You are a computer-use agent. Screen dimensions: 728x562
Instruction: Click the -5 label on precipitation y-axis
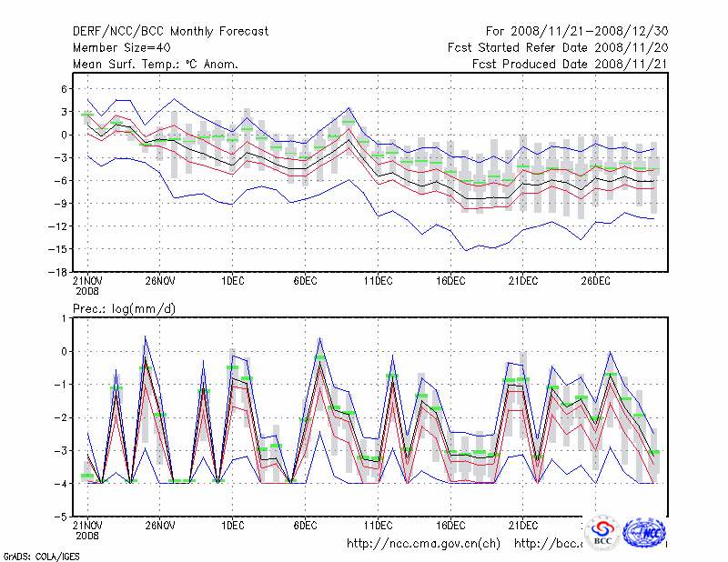pos(59,517)
